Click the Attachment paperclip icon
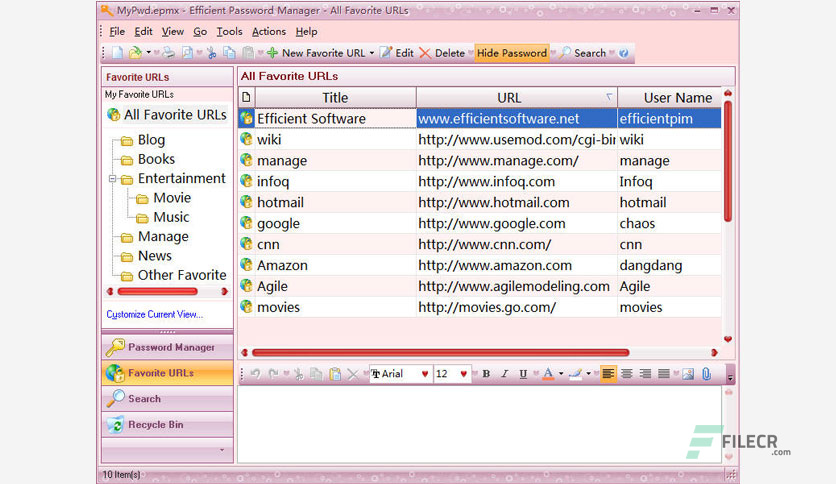836x484 pixels. pyautogui.click(x=706, y=374)
